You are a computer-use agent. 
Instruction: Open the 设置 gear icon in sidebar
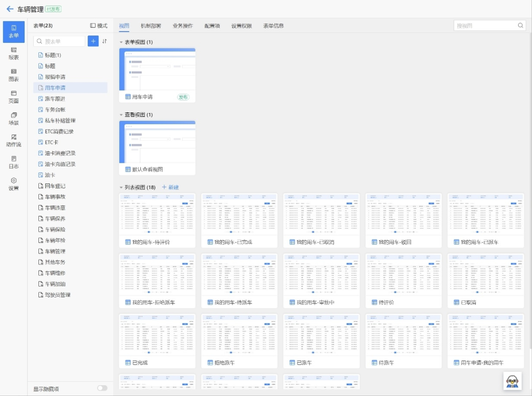14,184
